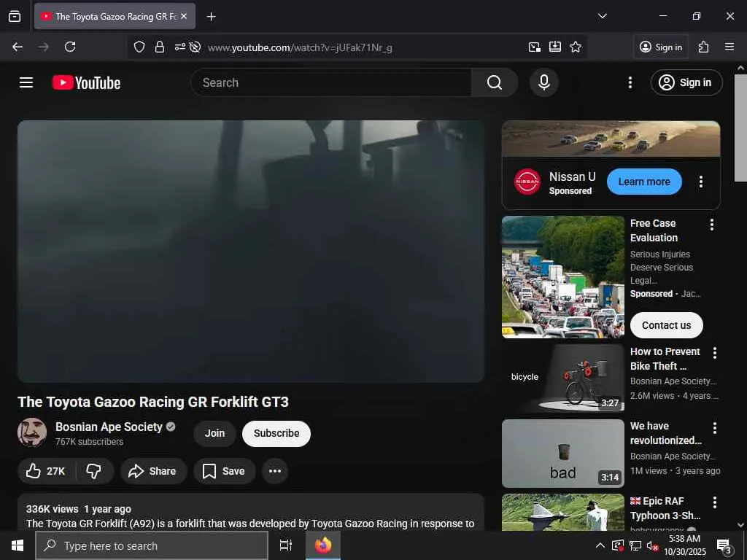Screen dimensions: 747x560
Task: Open options for We have revolutionized video
Action: (715, 427)
